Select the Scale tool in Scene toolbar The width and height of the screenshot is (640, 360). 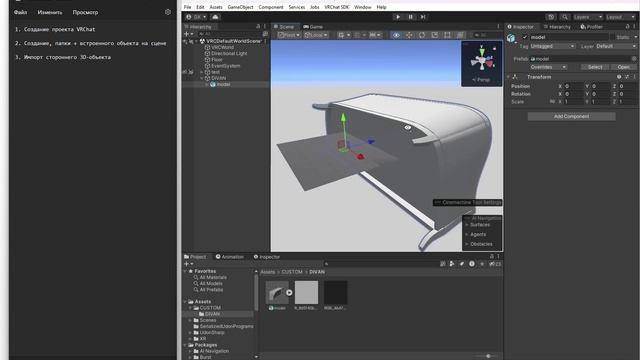[x=435, y=35]
